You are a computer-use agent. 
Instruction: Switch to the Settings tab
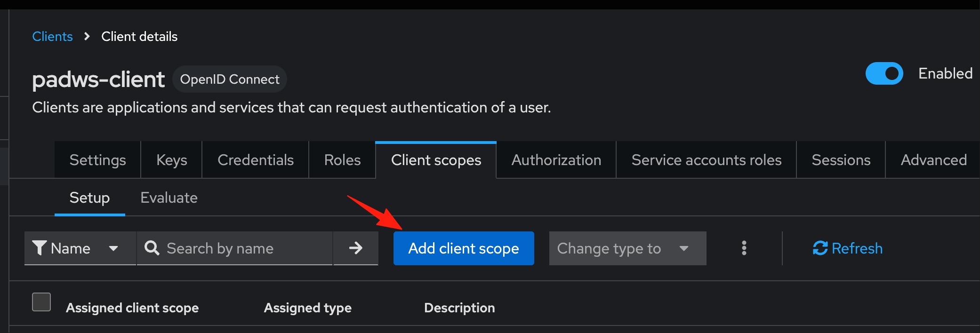tap(97, 160)
